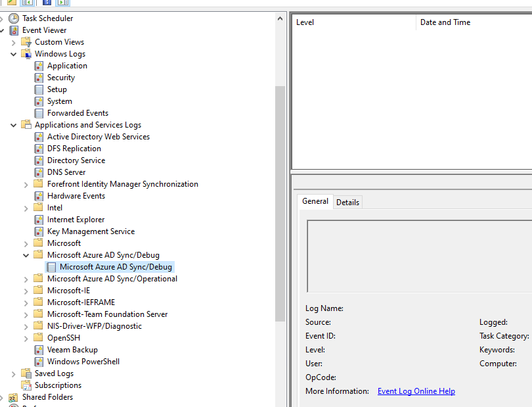Sort by the Level column header
This screenshot has width=532, height=407.
[354, 22]
